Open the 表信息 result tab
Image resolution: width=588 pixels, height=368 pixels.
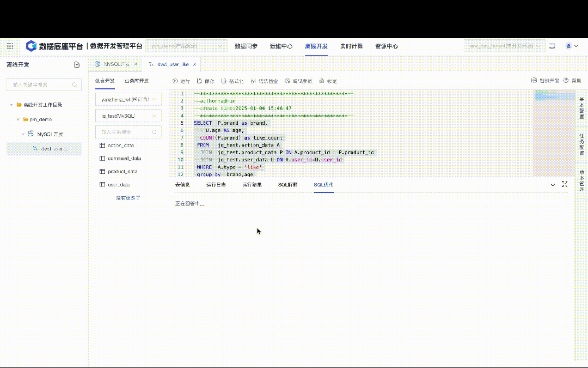click(182, 185)
